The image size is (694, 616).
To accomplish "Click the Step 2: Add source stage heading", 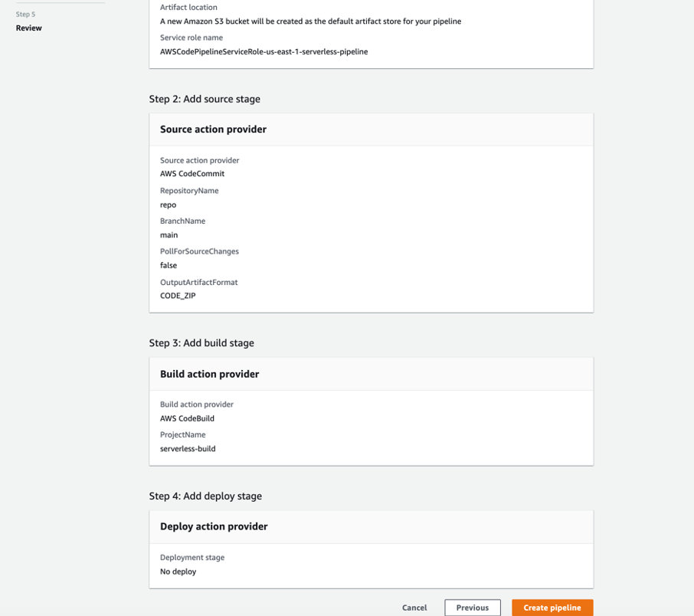I will coord(205,99).
